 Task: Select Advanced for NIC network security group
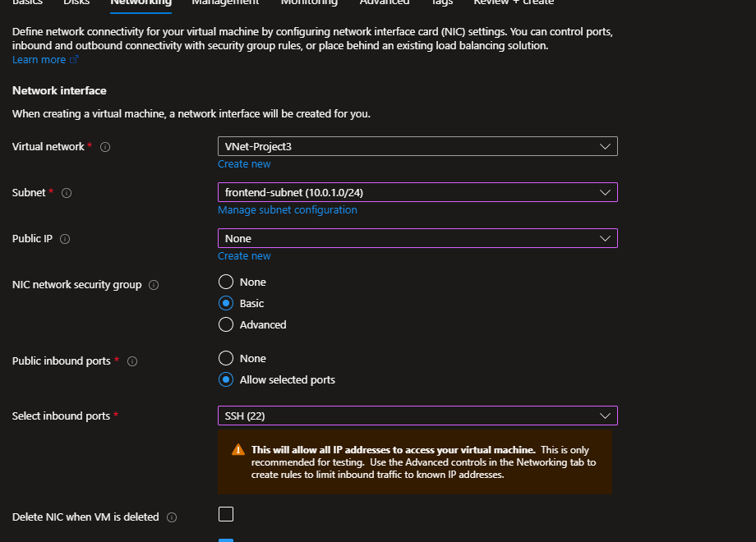tap(226, 324)
